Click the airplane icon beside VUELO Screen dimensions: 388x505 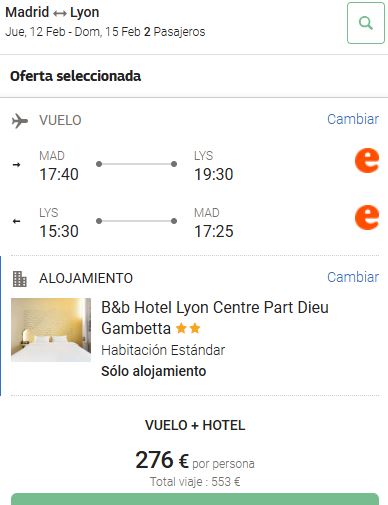(20, 121)
